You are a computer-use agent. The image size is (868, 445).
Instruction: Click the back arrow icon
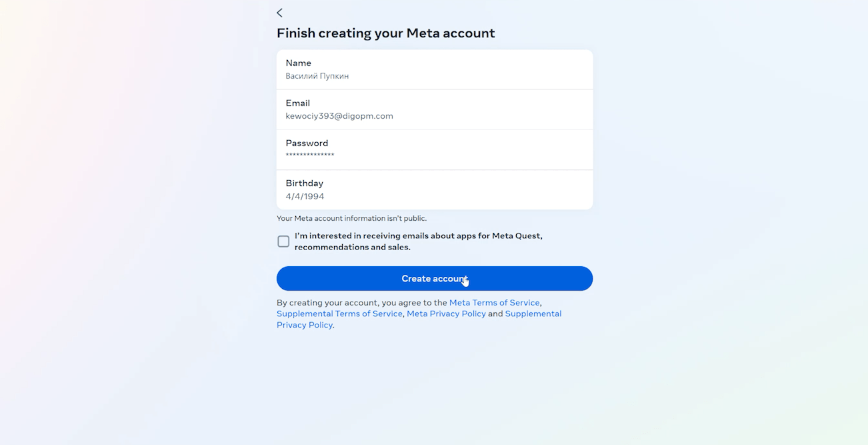(279, 13)
